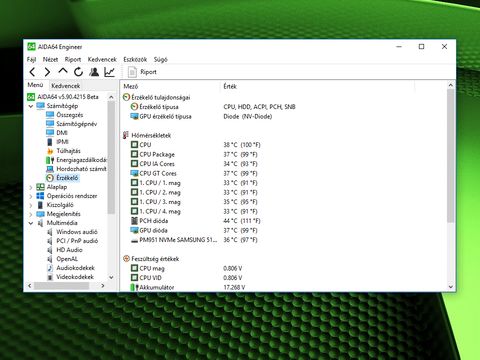Click the user profile toolbar icon
Image resolution: width=480 pixels, height=360 pixels.
94,72
